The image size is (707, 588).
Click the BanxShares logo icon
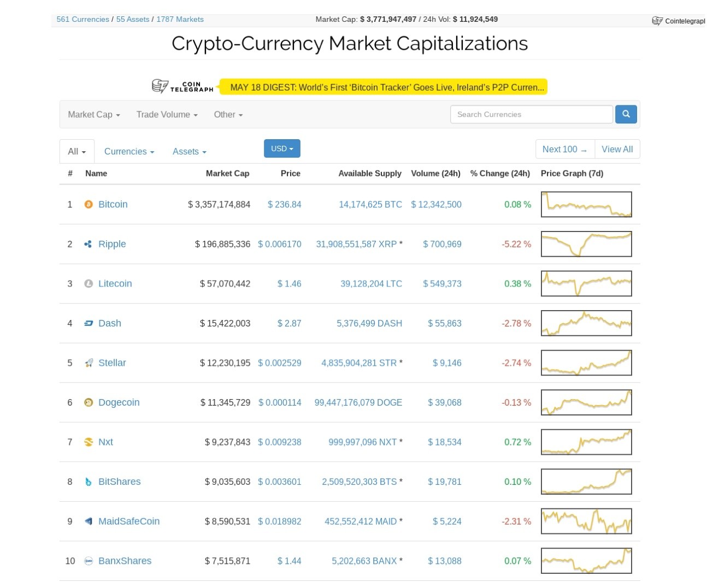pyautogui.click(x=89, y=561)
